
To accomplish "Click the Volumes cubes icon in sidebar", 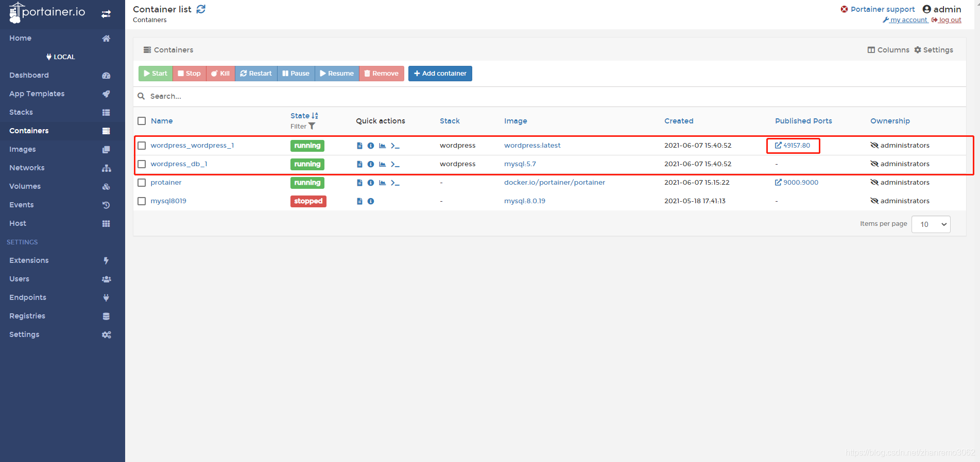I will click(x=106, y=186).
